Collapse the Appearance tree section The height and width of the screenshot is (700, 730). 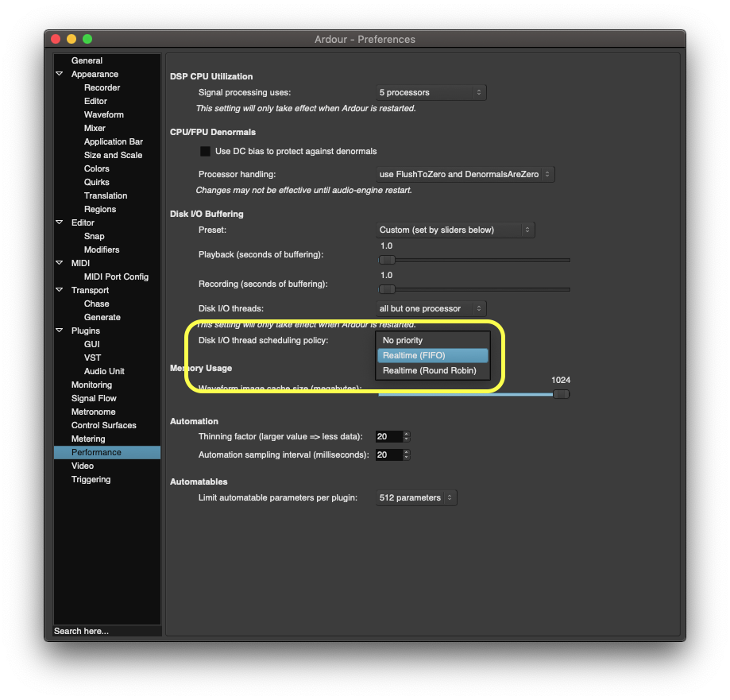60,74
